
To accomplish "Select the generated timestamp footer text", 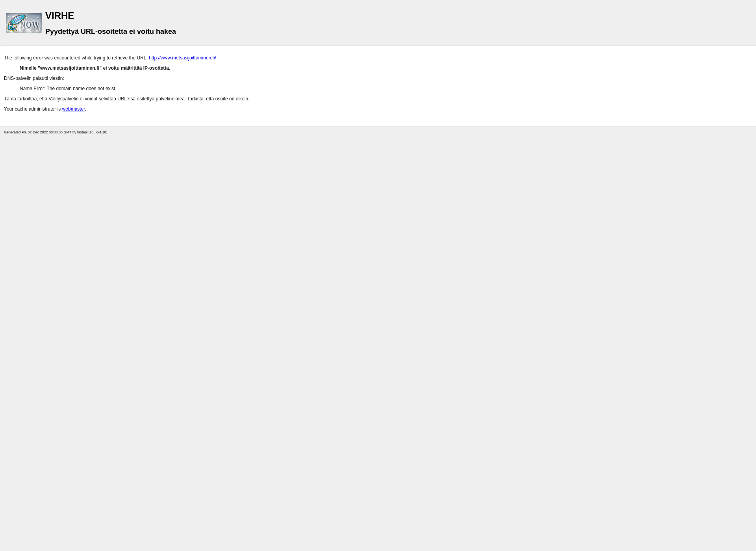I will point(55,132).
